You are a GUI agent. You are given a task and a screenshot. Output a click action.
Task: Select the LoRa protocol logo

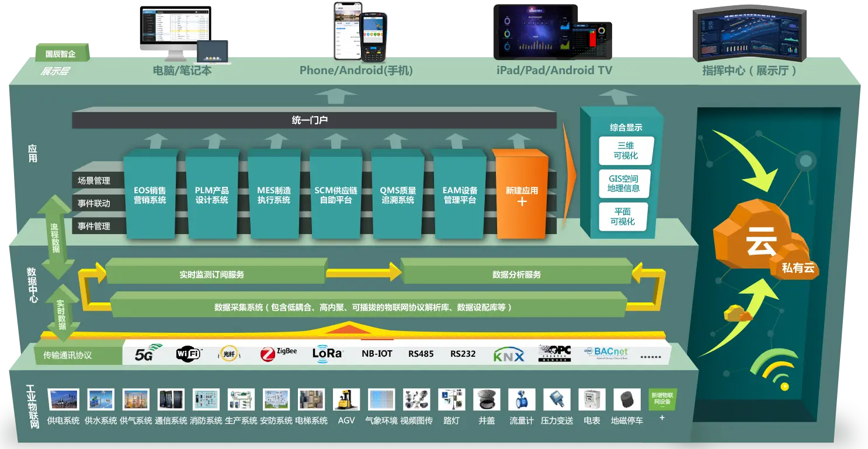327,353
